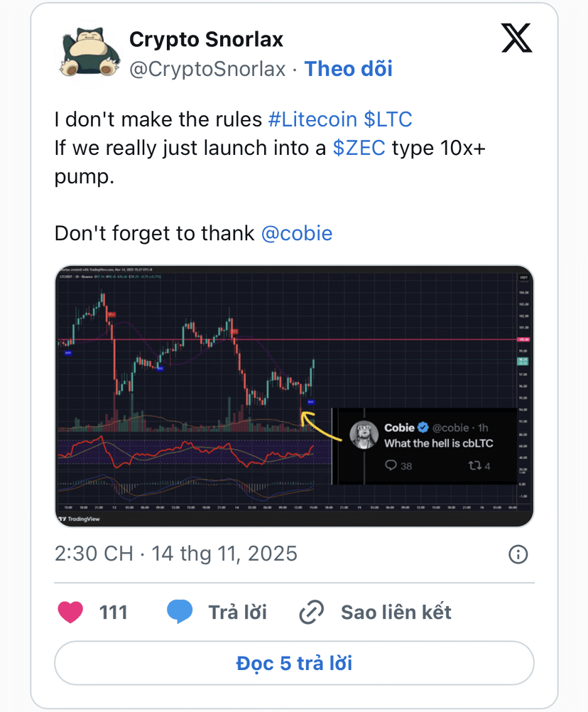Viewport: 588px width, 712px height.
Task: Visit the @cobie mention profile
Action: [x=297, y=233]
